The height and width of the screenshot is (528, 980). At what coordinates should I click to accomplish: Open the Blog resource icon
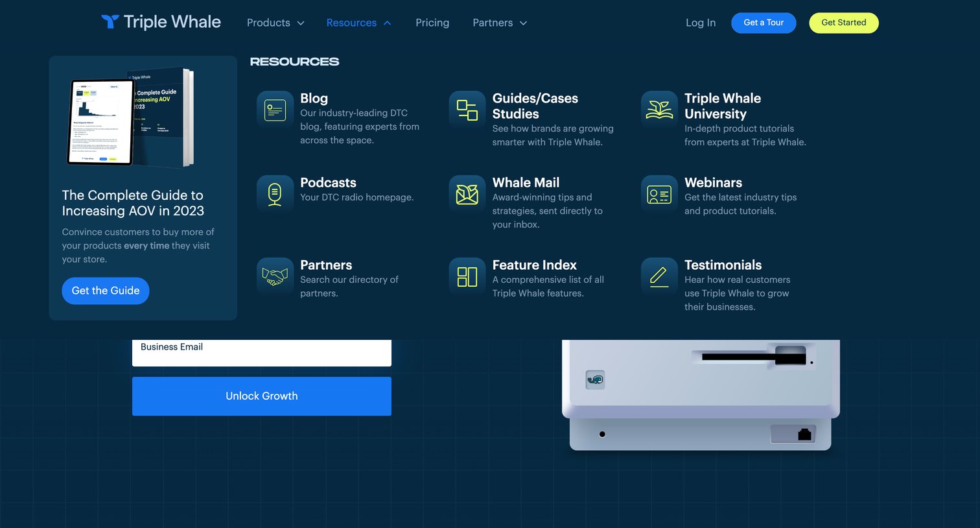(x=275, y=110)
